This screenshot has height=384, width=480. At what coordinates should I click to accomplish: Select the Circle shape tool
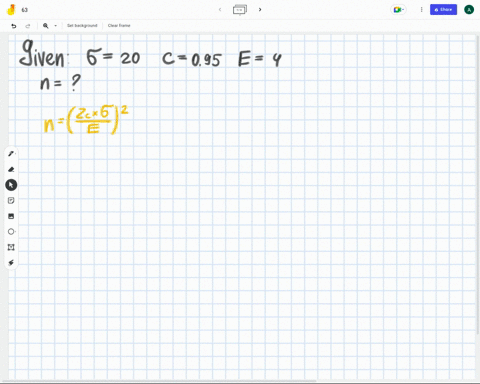11,231
